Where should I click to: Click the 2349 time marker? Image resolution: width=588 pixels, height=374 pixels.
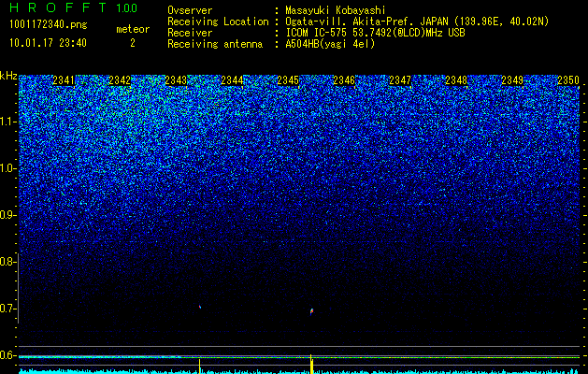(512, 80)
